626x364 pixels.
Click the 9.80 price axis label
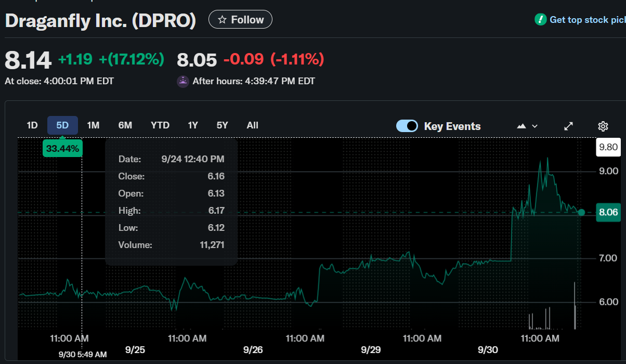[x=608, y=147]
